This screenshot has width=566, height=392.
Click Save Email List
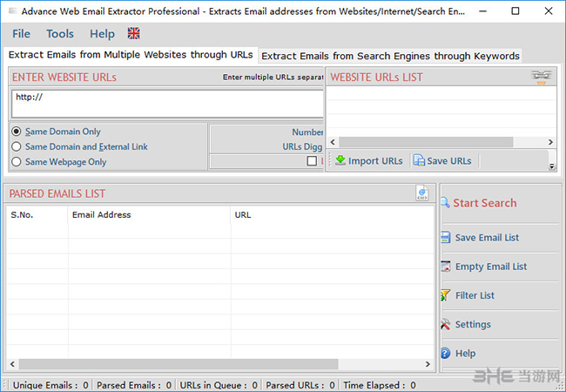pyautogui.click(x=487, y=238)
